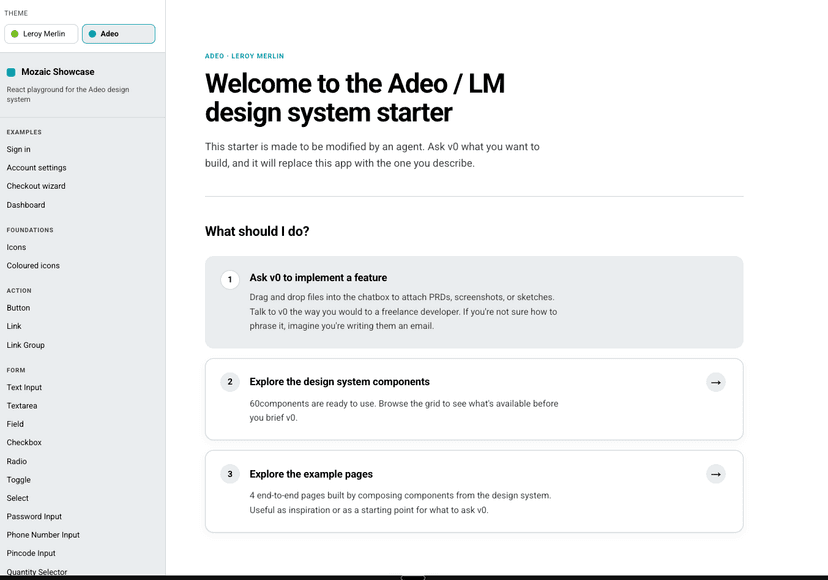The image size is (828, 580).
Task: Click teal dot in Adeo theme button
Action: (x=92, y=34)
